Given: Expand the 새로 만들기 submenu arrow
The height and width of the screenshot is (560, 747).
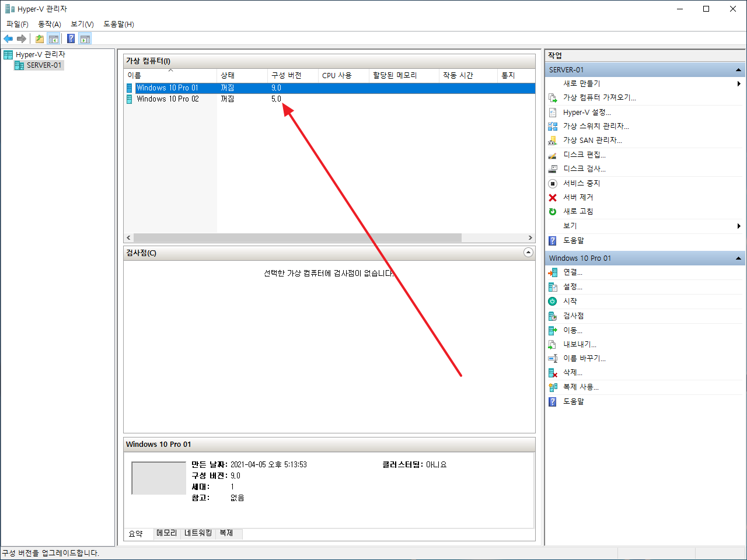Looking at the screenshot, I should 739,84.
